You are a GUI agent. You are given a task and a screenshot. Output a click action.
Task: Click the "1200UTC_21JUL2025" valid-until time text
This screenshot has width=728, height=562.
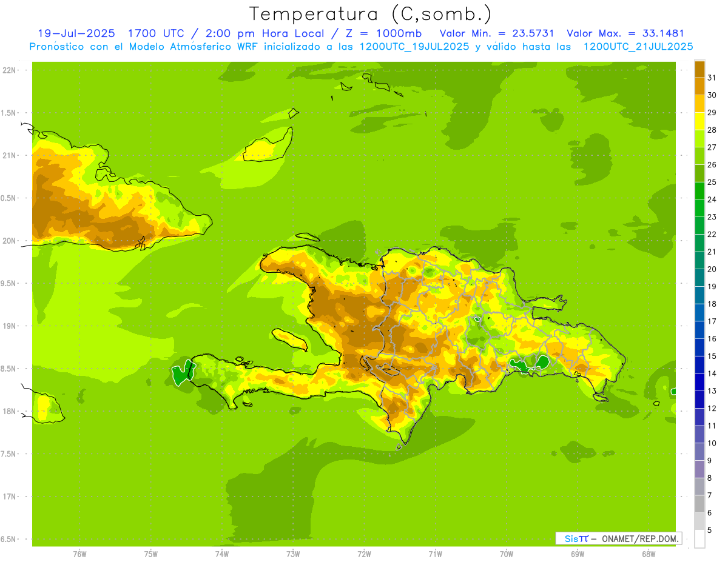pos(638,47)
